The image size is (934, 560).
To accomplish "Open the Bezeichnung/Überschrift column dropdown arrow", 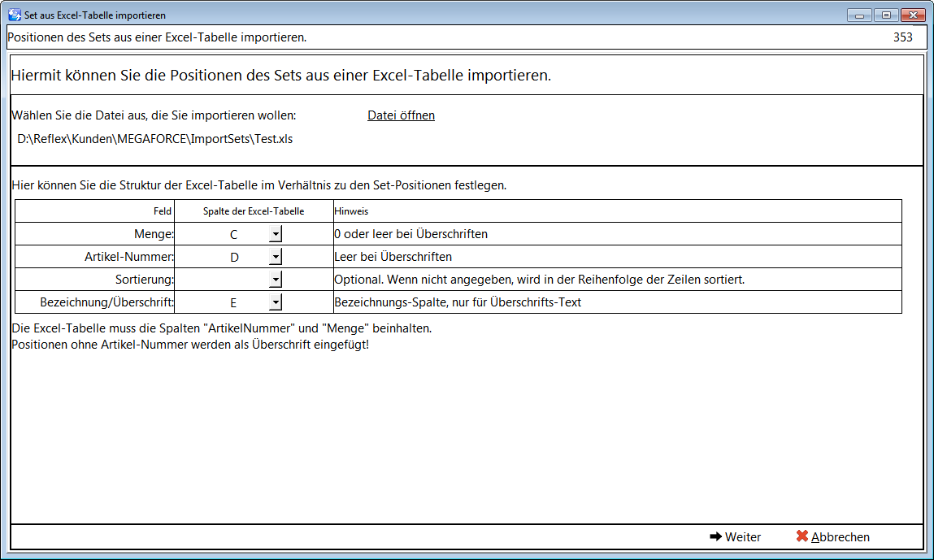I will click(x=276, y=302).
